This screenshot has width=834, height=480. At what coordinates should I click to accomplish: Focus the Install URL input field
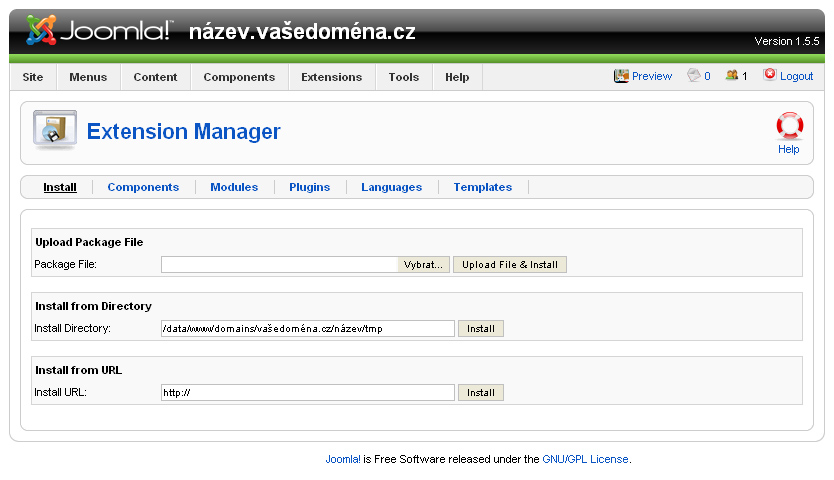308,392
